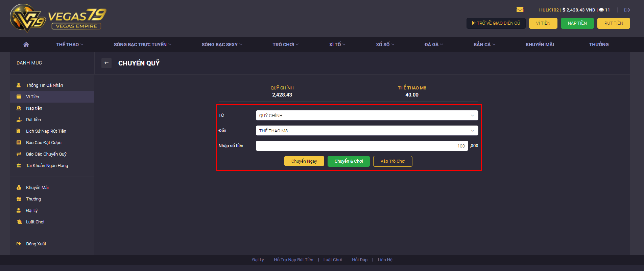Expand the Sòng Bạc Trực Tuyến menu

point(142,45)
